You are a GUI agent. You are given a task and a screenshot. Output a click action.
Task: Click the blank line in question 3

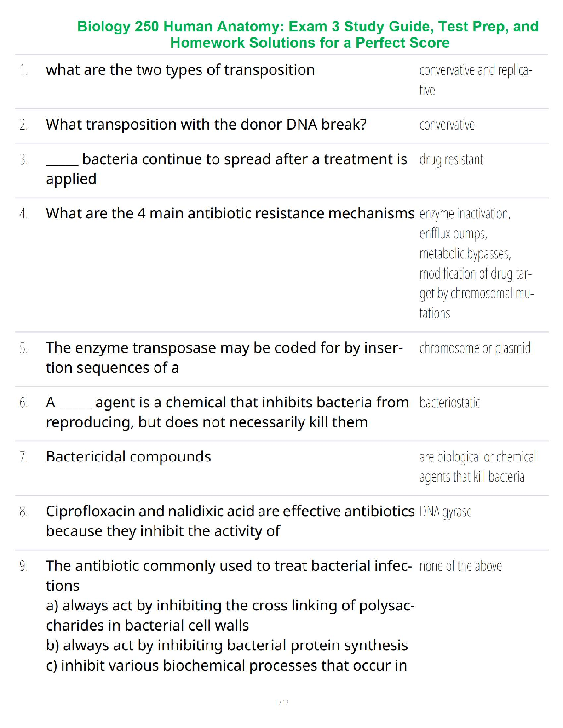click(x=62, y=163)
